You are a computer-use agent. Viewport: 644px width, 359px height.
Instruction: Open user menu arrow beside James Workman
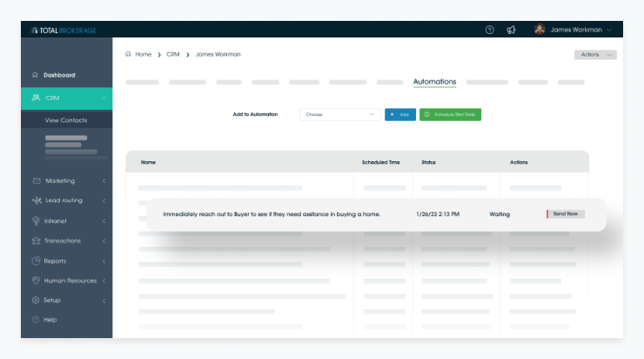pos(609,30)
